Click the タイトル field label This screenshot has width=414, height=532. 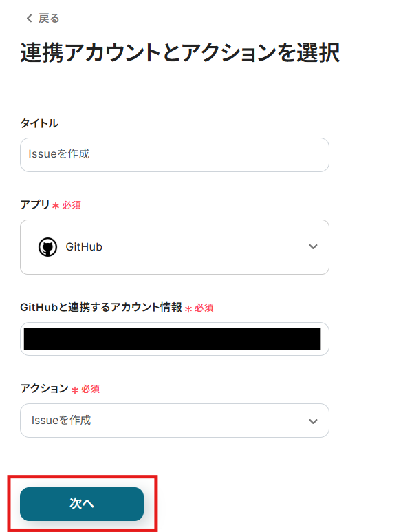tap(39, 123)
